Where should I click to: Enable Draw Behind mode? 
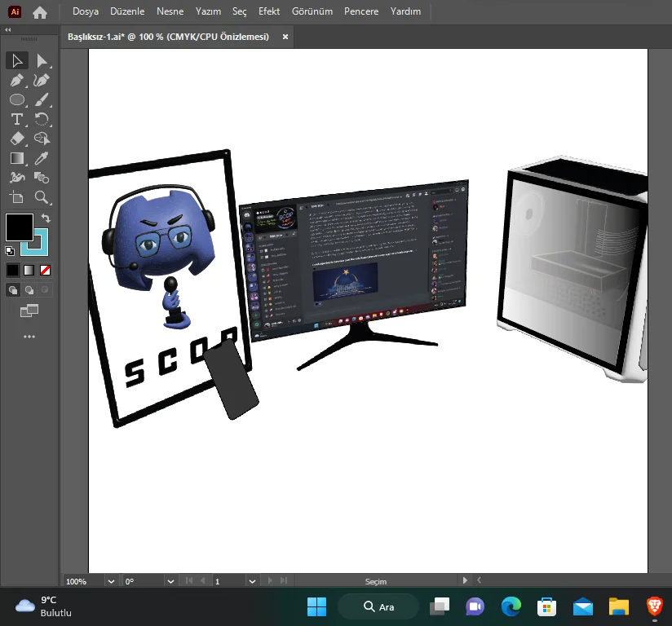tap(29, 290)
